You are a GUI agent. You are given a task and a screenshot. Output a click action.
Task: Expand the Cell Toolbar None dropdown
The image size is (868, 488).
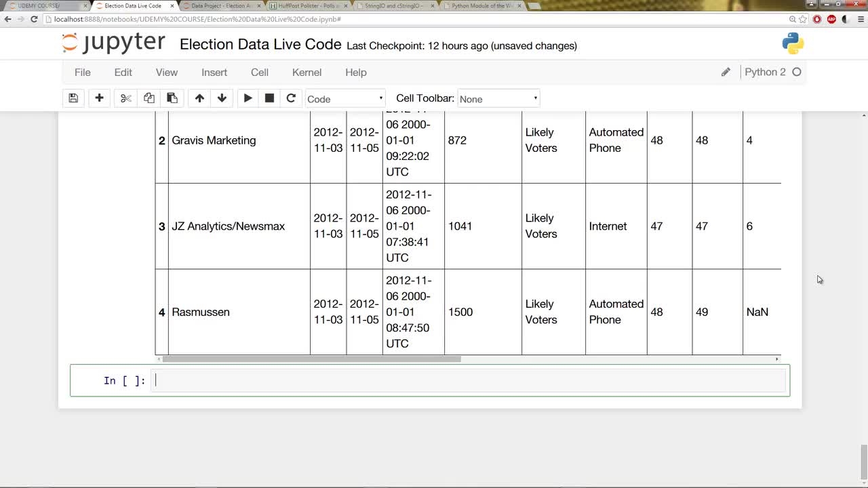click(498, 99)
